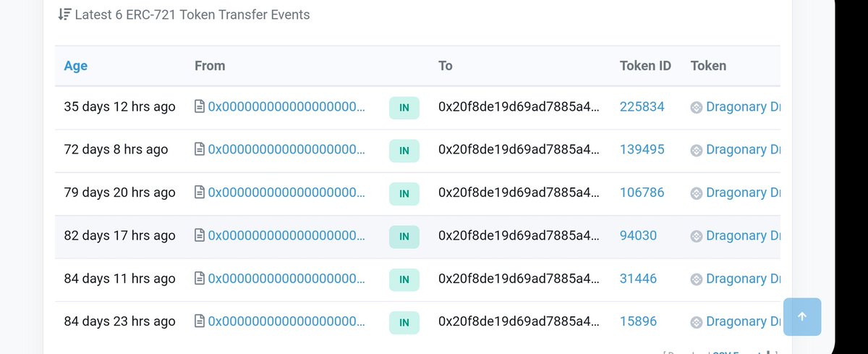The image size is (868, 354).
Task: Click the From column header
Action: coord(210,66)
